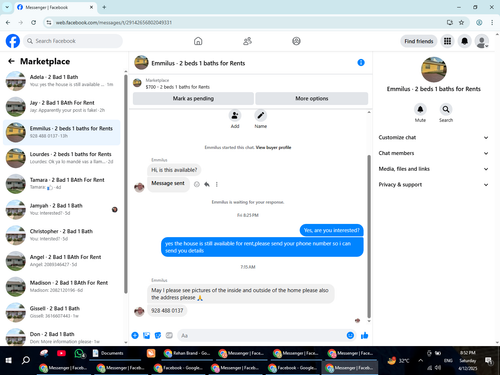Open YouTube from the taskbar

click(x=61, y=353)
